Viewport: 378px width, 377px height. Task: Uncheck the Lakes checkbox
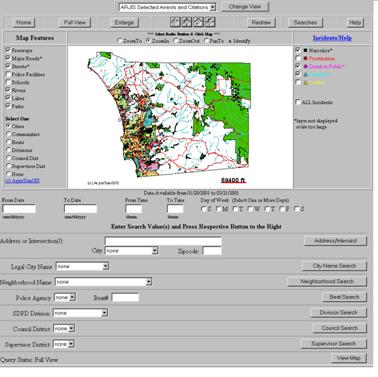(8, 98)
